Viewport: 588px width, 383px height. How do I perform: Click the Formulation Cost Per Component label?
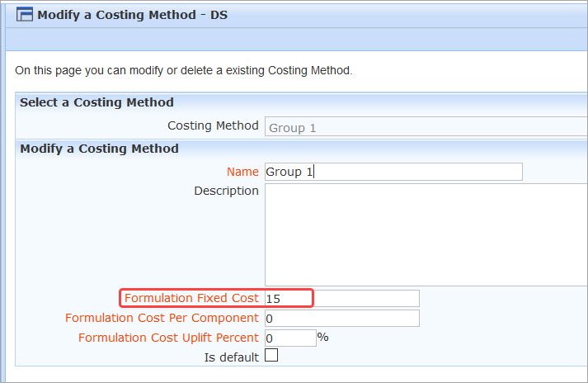click(162, 318)
